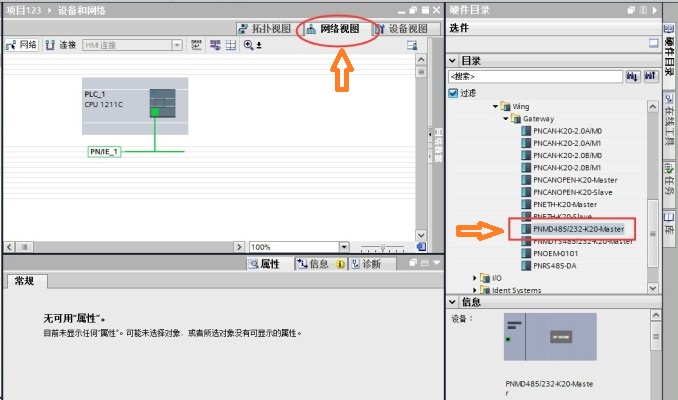Image resolution: width=678 pixels, height=400 pixels.
Task: Expand the Ident Systems folder in catalog
Action: 474,290
